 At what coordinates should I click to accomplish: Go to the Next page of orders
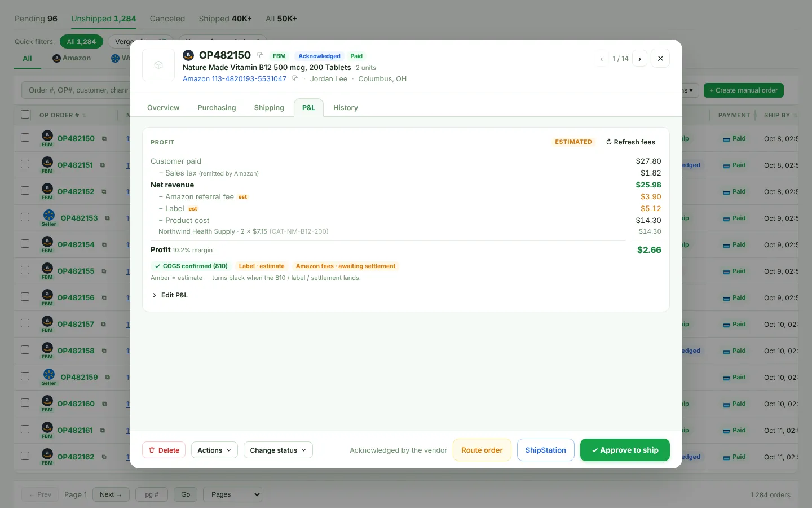coord(111,494)
